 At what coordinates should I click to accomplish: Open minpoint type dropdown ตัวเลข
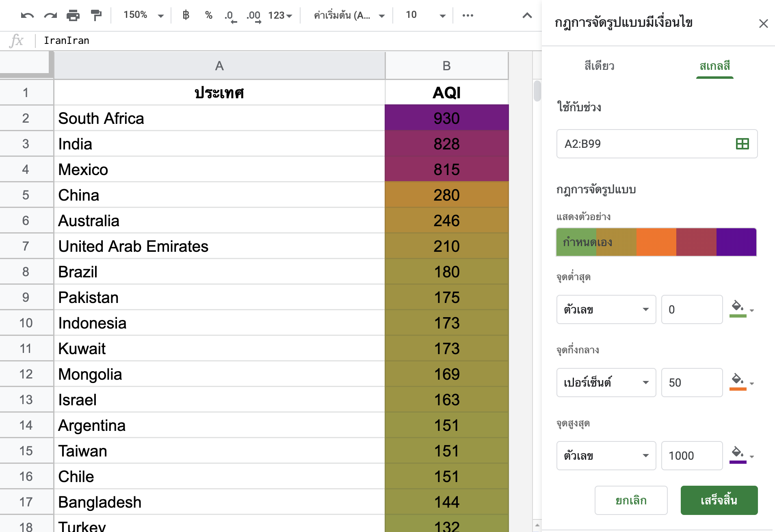point(606,309)
